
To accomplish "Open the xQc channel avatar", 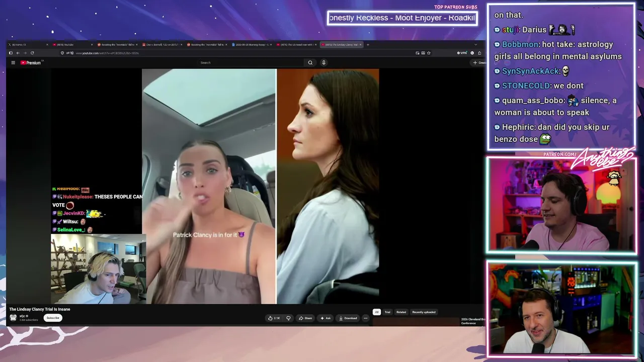I will [13, 318].
